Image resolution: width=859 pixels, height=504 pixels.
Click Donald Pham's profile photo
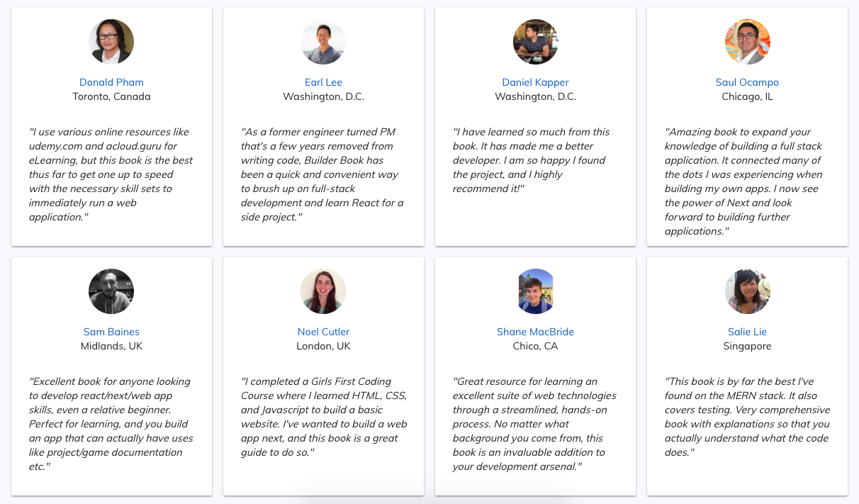click(111, 42)
